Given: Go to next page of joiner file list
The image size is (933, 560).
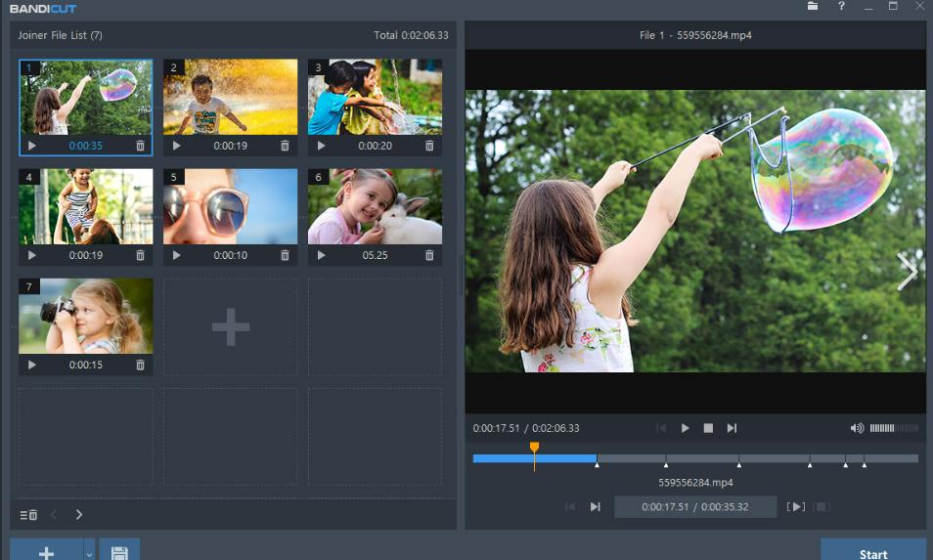Looking at the screenshot, I should [x=79, y=515].
